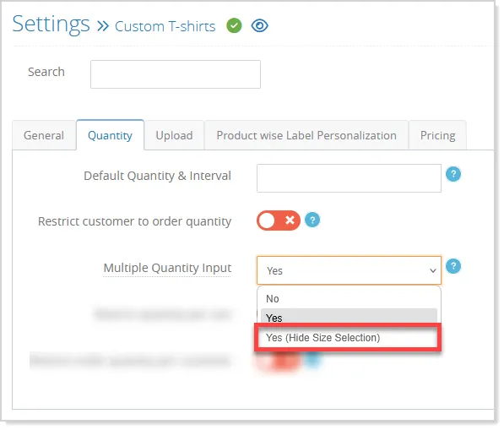Viewport: 504px width, 430px height.
Task: Select the Quantity tab
Action: pos(111,135)
